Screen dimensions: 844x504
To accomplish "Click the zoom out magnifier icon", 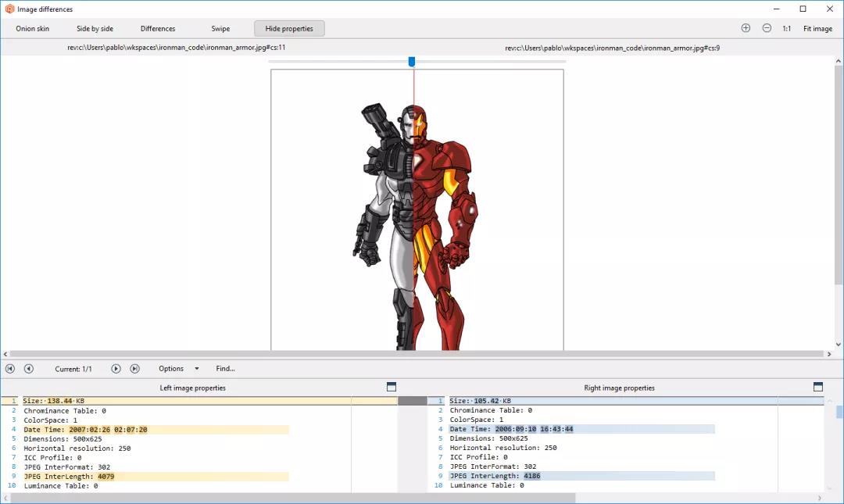I will (x=767, y=28).
